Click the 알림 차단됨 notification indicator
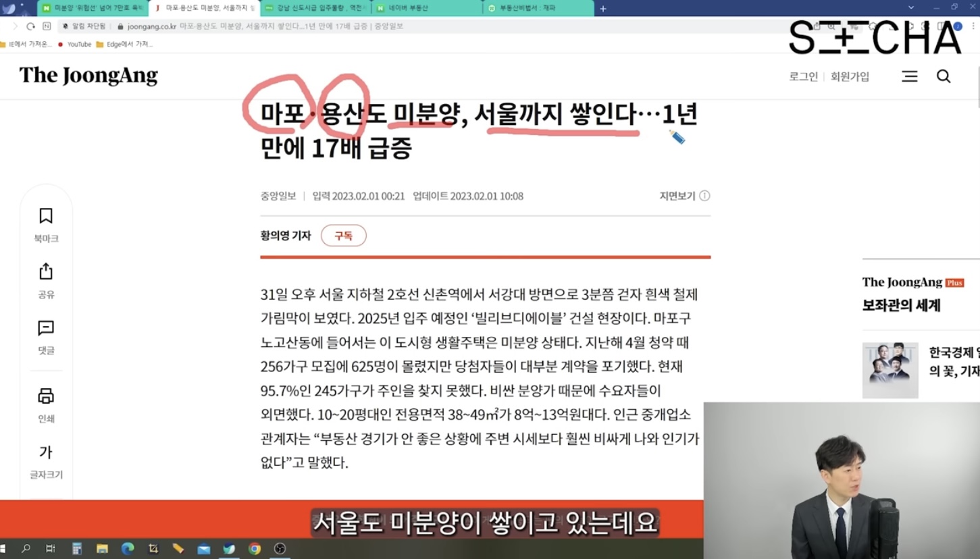980x559 pixels. click(84, 26)
